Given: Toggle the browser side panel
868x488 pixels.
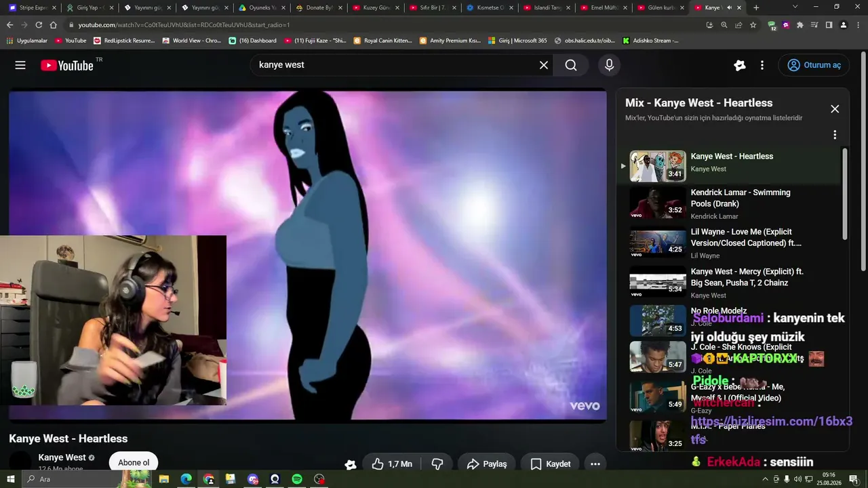Looking at the screenshot, I should coord(829,25).
